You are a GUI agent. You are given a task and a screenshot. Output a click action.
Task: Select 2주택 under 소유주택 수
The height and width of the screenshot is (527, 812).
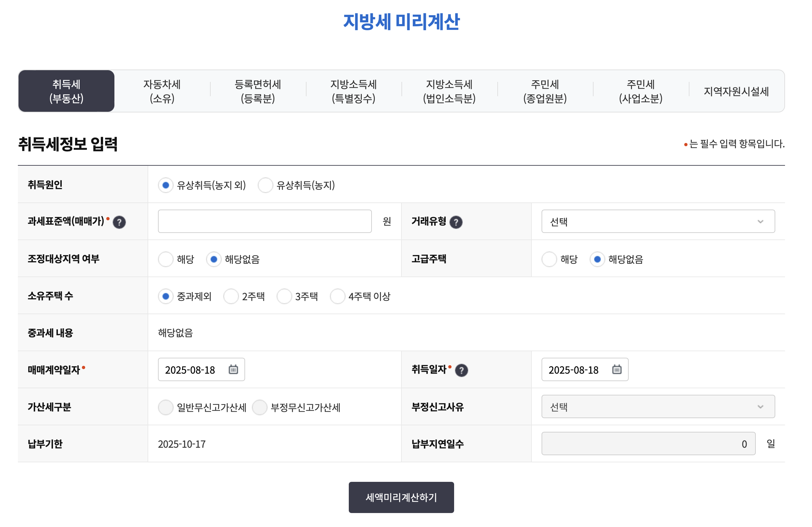231,296
